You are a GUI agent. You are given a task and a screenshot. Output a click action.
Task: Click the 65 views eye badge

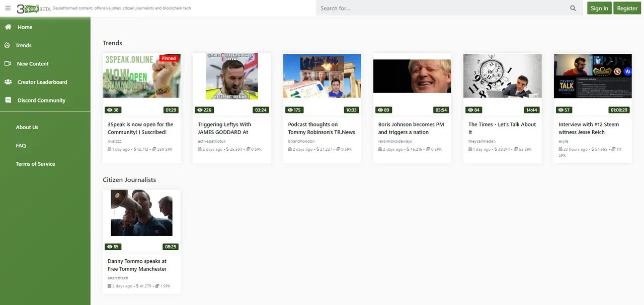click(x=113, y=247)
